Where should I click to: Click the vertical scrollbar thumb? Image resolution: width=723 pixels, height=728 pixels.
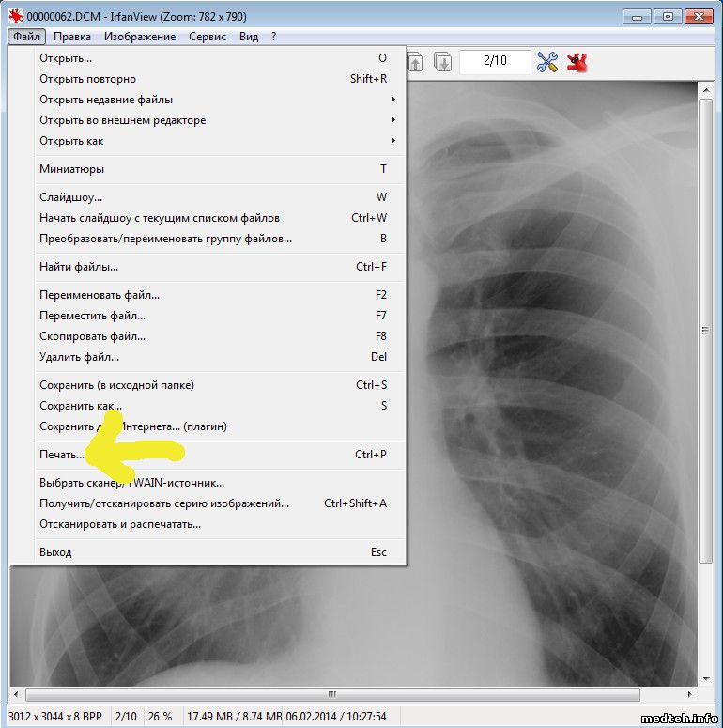[x=706, y=329]
